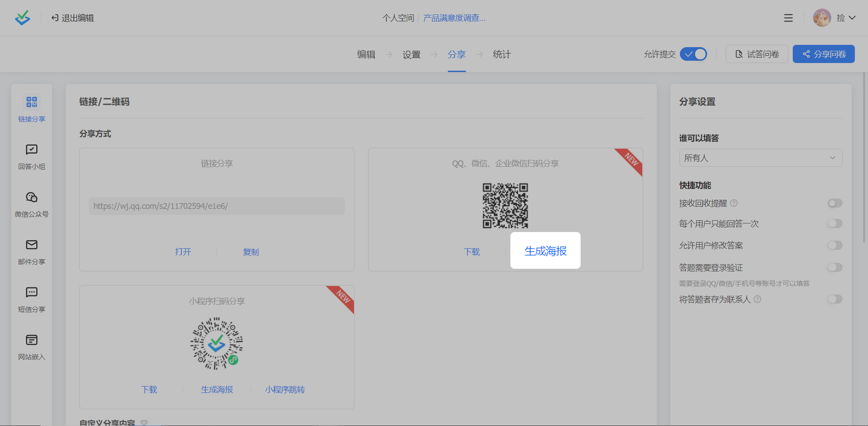This screenshot has width=868, height=426.
Task: Select the 邮件分享 envelope icon
Action: coord(32,245)
